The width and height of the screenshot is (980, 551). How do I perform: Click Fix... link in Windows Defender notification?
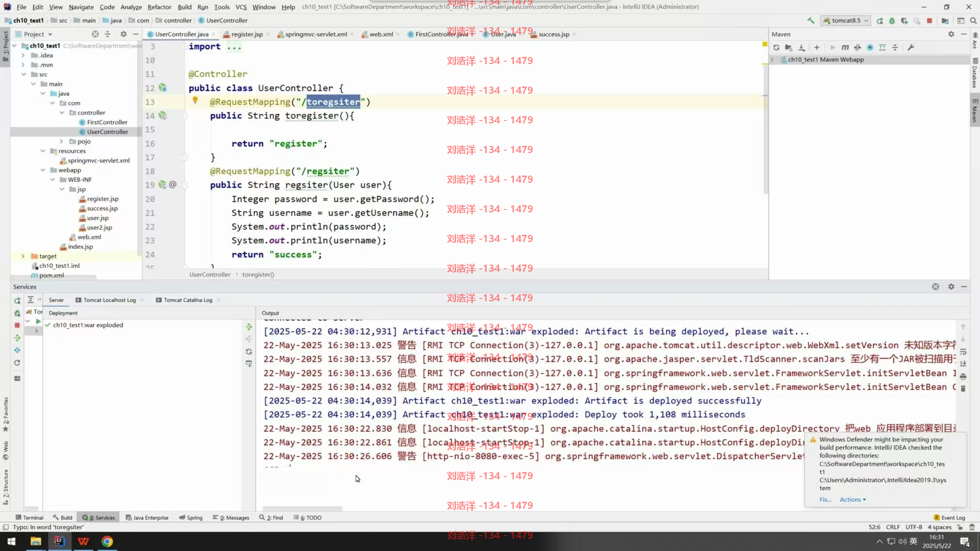(x=825, y=499)
